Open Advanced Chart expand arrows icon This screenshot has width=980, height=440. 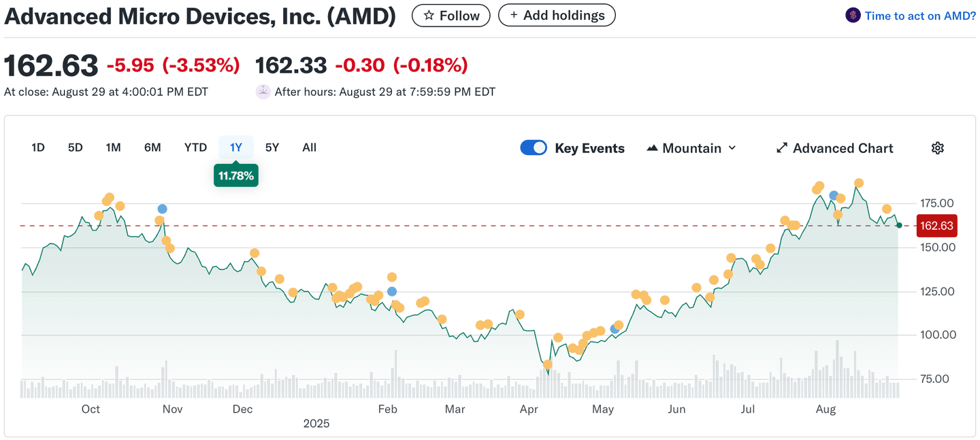click(783, 148)
